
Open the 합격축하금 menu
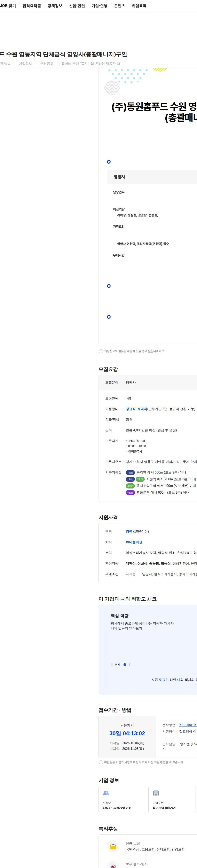click(x=32, y=6)
